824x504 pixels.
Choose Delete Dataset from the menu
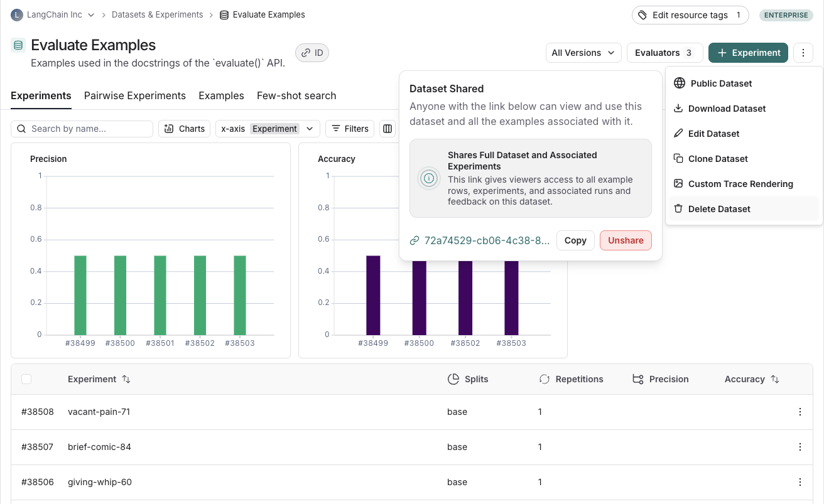coord(719,208)
